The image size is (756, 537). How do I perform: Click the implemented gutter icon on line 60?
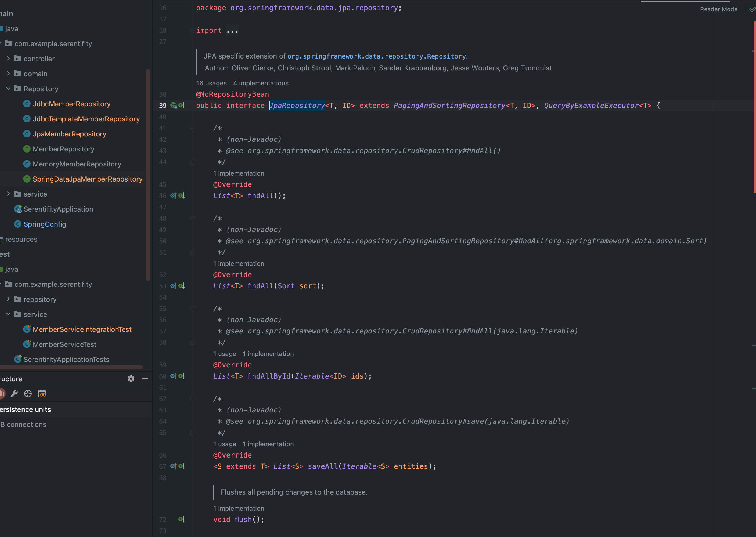click(182, 376)
